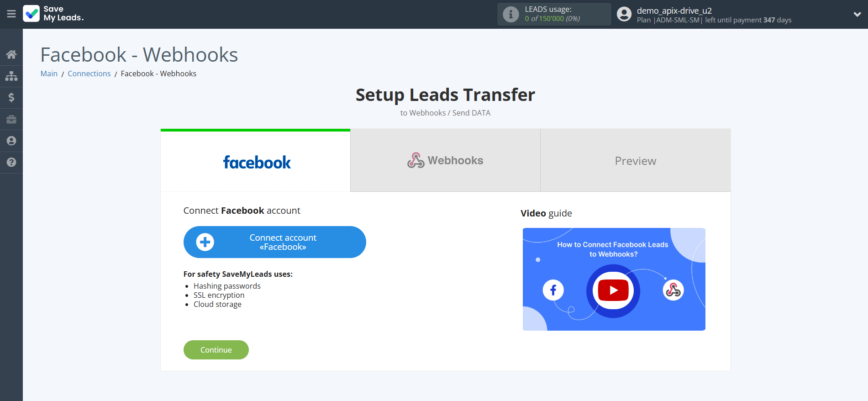
Task: Click the user avatar icon in the header
Action: tap(624, 14)
